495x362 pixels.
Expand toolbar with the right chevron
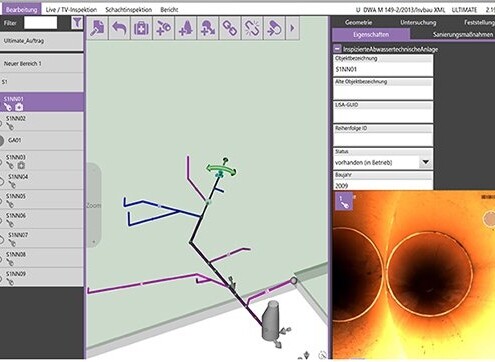[x=292, y=28]
